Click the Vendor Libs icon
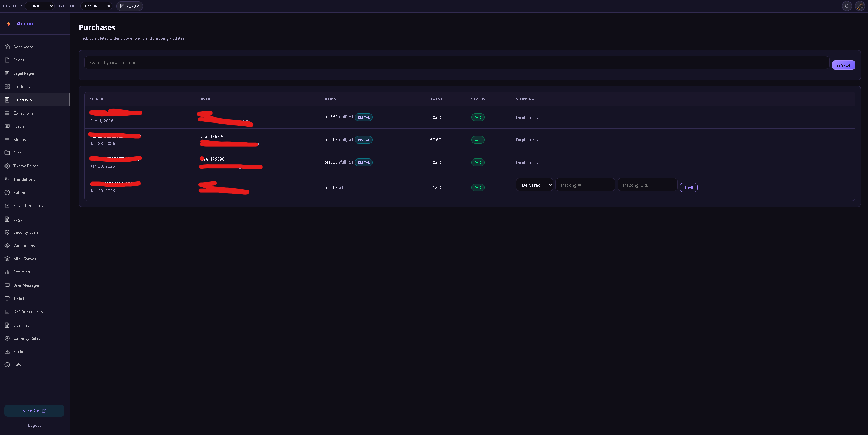 point(7,246)
